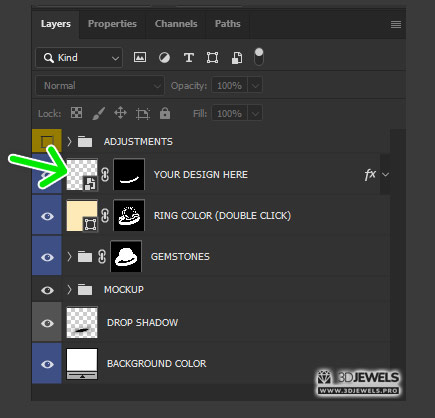Select the ADJUSTMENTS folder icon
This screenshot has height=418, width=435.
(x=85, y=142)
